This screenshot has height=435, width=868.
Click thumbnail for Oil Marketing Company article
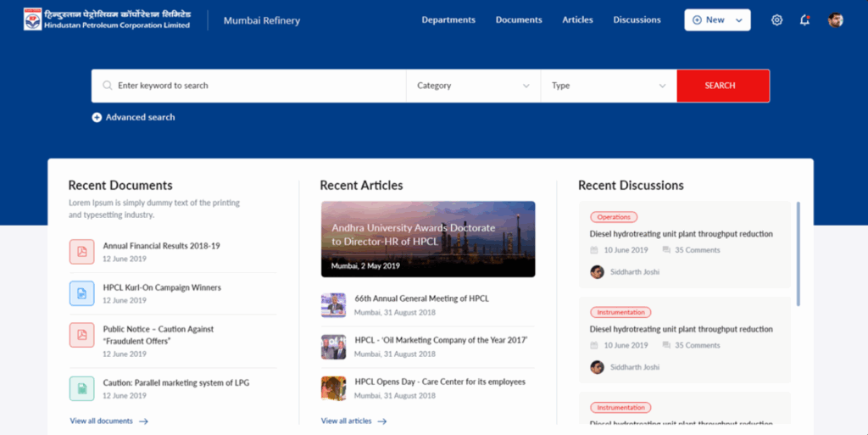(x=333, y=347)
